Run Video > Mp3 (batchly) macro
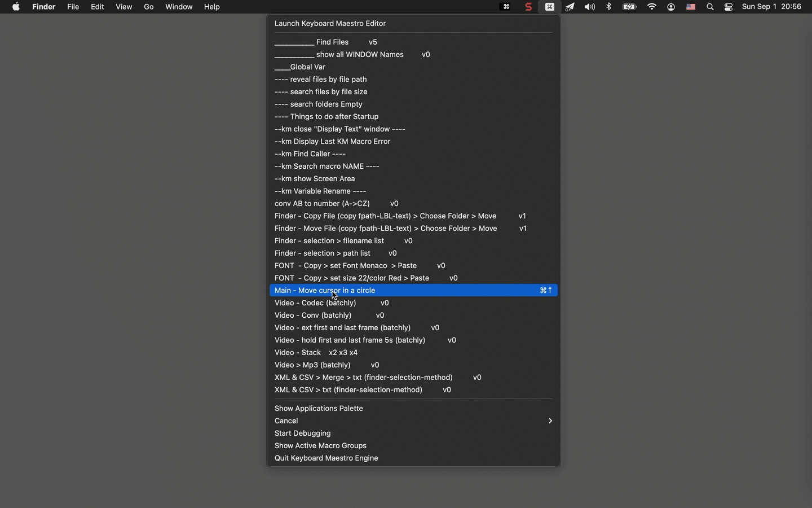This screenshot has height=508, width=812. click(x=413, y=365)
